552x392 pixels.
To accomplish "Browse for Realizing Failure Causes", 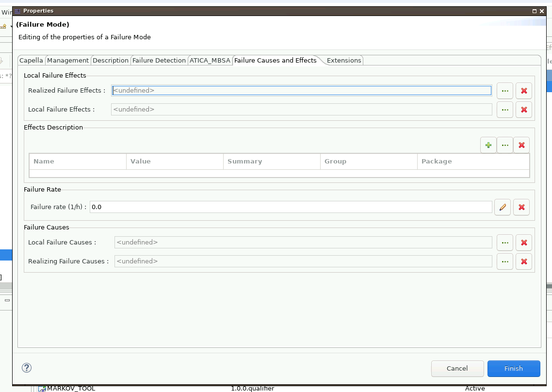I will coord(505,261).
